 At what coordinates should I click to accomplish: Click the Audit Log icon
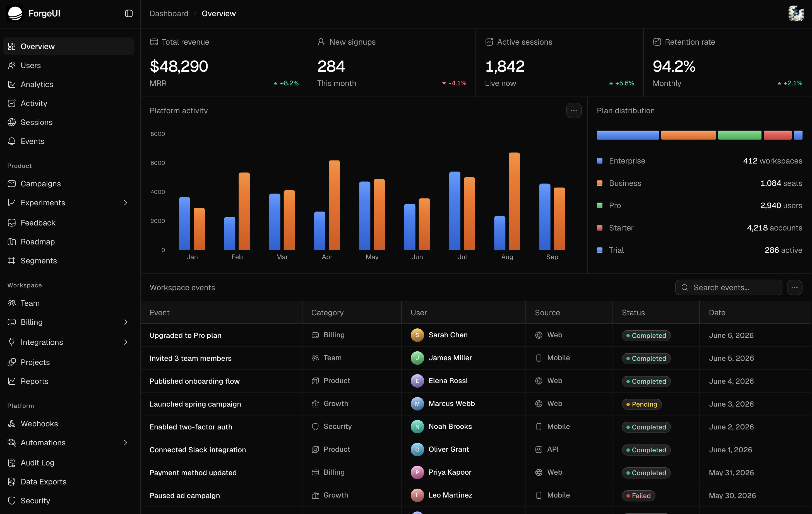pos(12,463)
